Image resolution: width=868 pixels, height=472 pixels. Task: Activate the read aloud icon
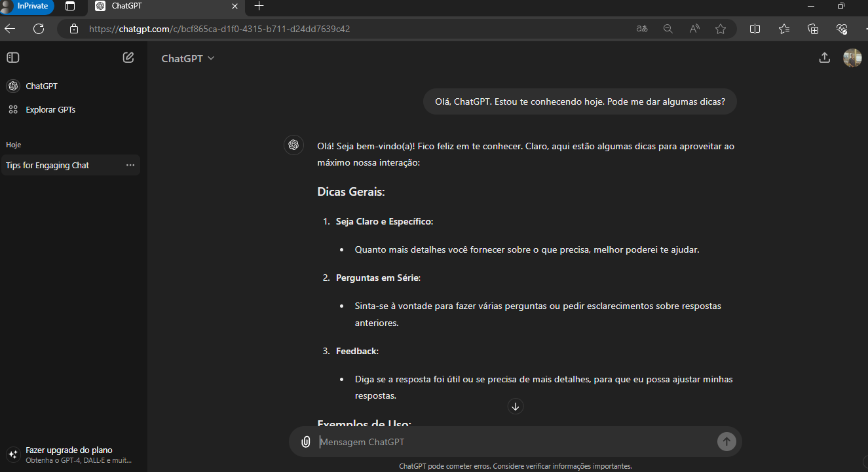tap(694, 29)
